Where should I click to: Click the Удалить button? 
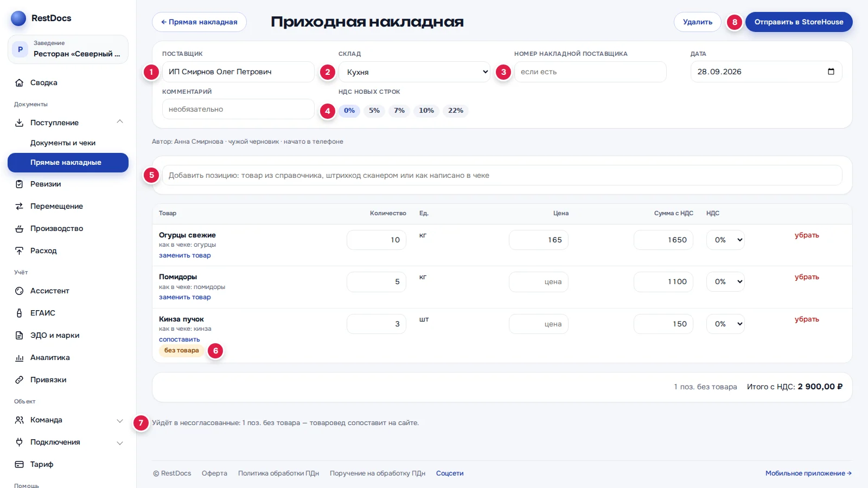(x=698, y=22)
